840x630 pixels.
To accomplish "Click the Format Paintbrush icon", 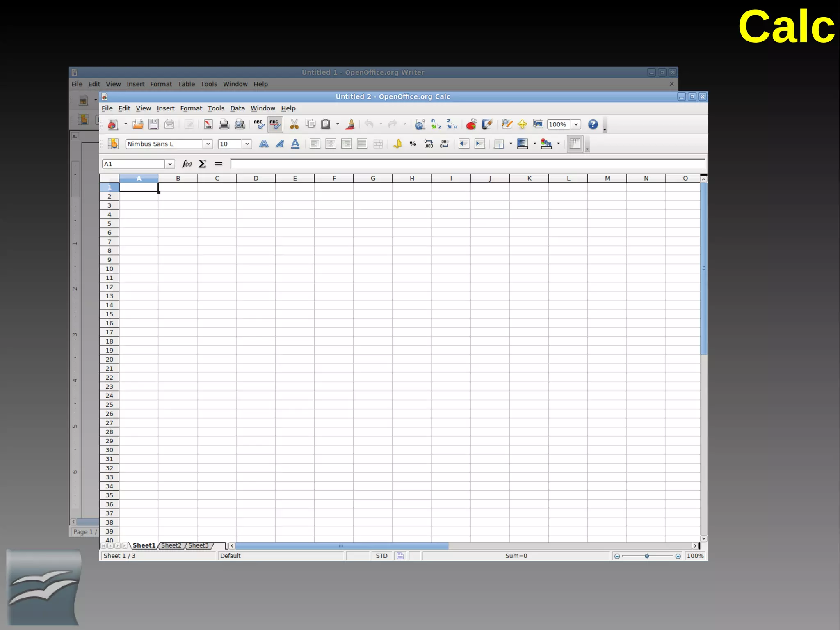I will 350,124.
